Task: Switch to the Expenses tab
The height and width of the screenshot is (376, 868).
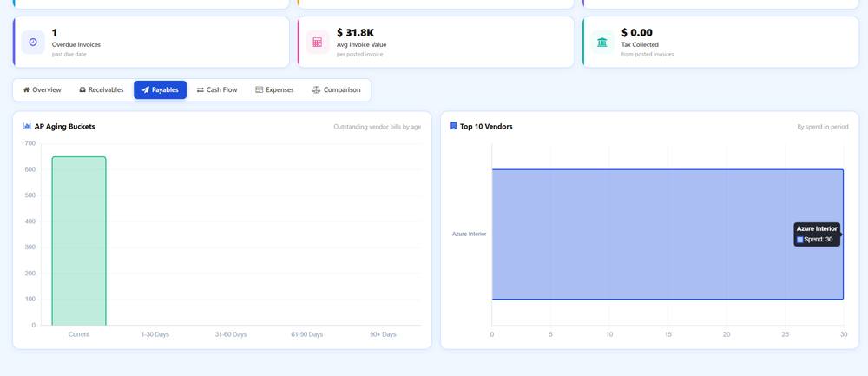Action: [x=274, y=89]
